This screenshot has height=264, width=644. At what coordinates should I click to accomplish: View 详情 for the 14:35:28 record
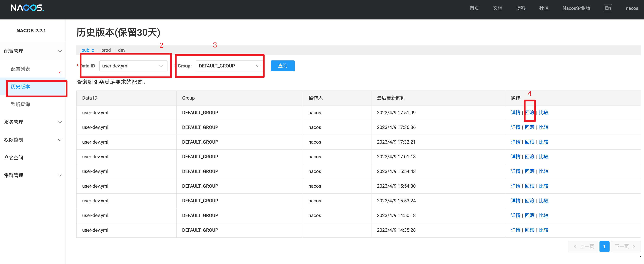pyautogui.click(x=515, y=230)
